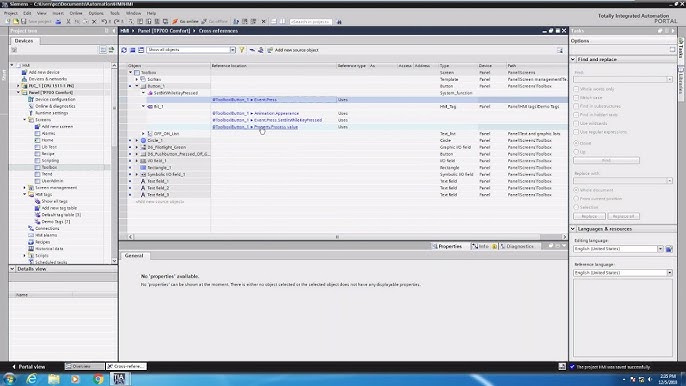Select the Down radio button

pos(576,143)
